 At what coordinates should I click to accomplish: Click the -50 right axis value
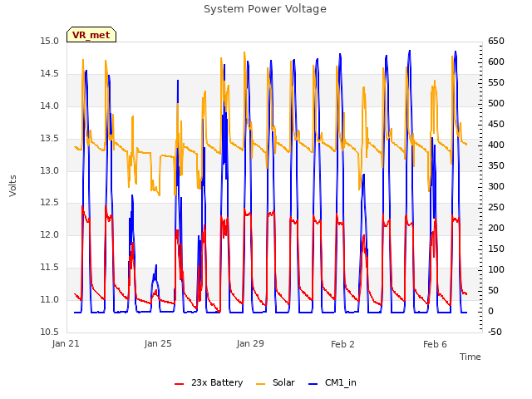(495, 332)
